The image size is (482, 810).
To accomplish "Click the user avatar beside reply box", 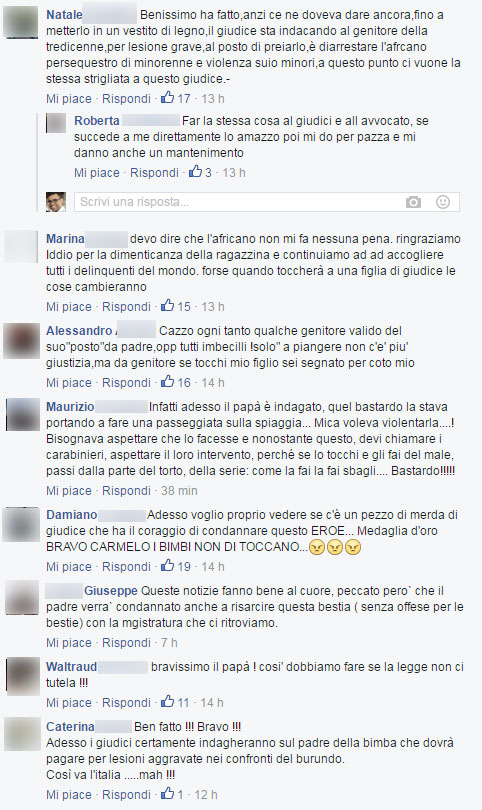I will (x=56, y=202).
